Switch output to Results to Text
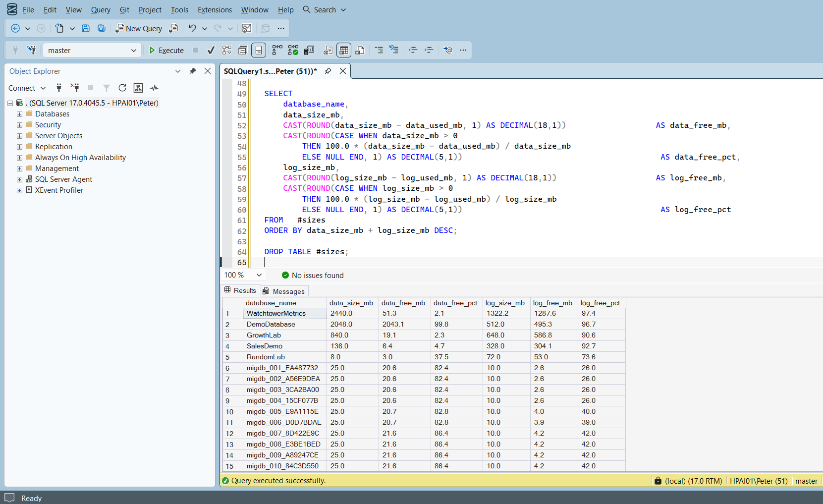The image size is (823, 504). [328, 50]
